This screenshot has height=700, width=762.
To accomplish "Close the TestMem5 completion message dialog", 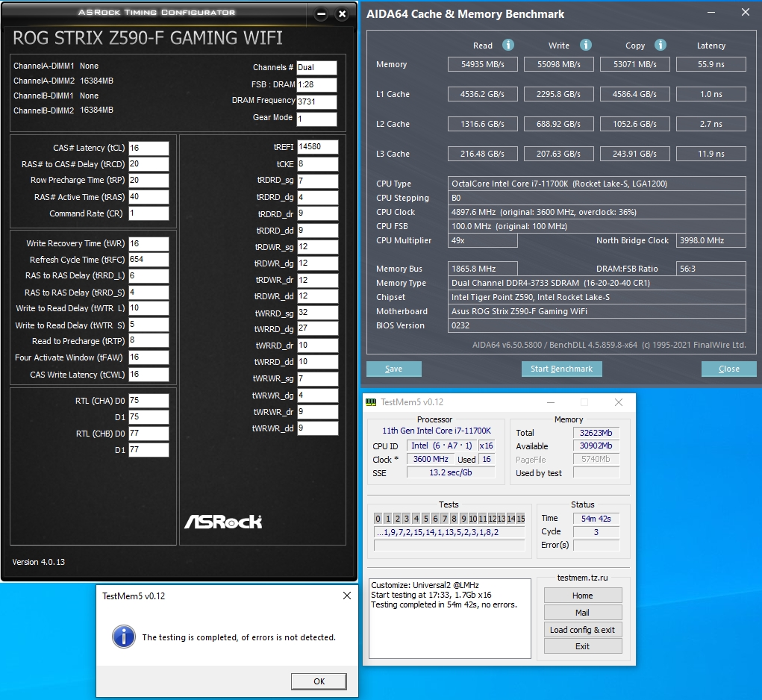I will click(x=347, y=596).
